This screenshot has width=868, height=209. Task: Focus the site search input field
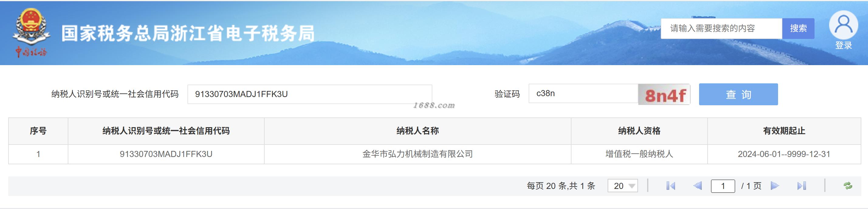click(722, 28)
